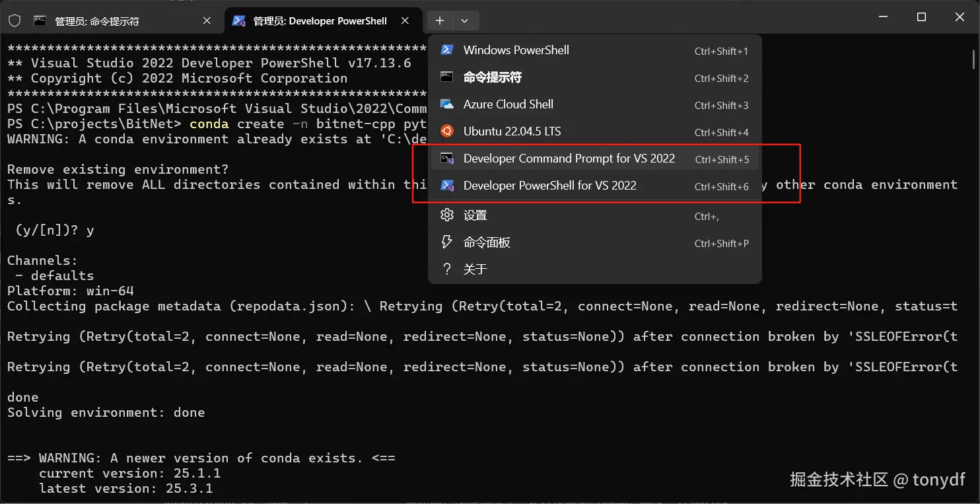Click the Ctrl+Shift+P shortcut label

point(721,243)
